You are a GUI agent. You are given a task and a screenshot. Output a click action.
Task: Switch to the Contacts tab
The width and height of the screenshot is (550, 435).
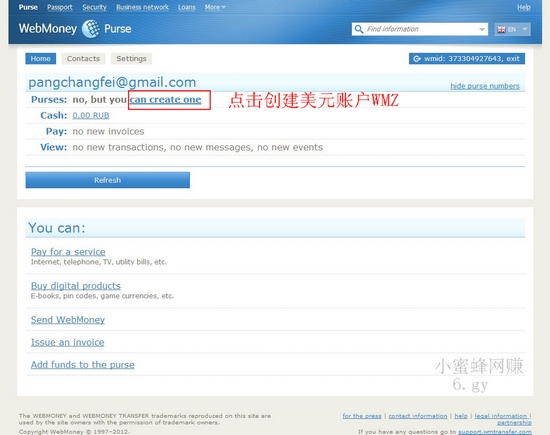pyautogui.click(x=83, y=59)
